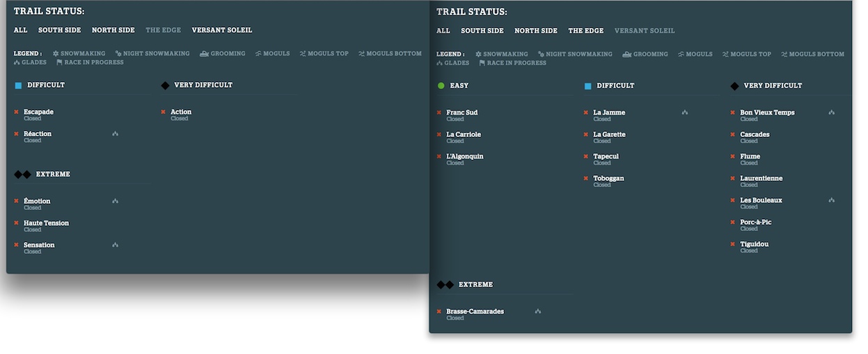Click the glades icon beside Bon Vieux Temps
Viewport: 868px width, 354px height.
pos(832,113)
